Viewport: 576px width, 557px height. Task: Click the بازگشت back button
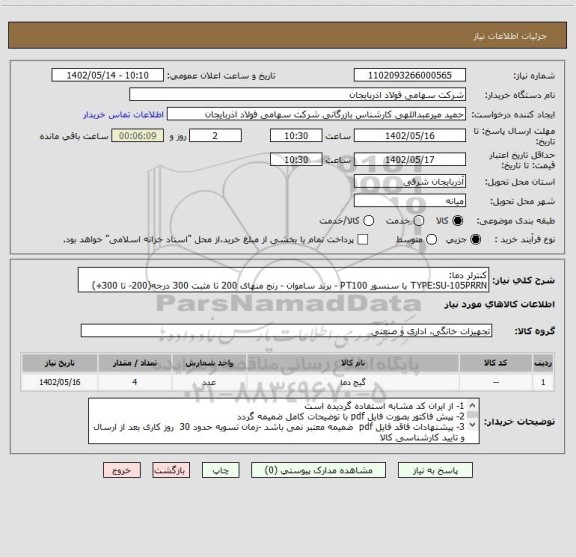click(171, 470)
